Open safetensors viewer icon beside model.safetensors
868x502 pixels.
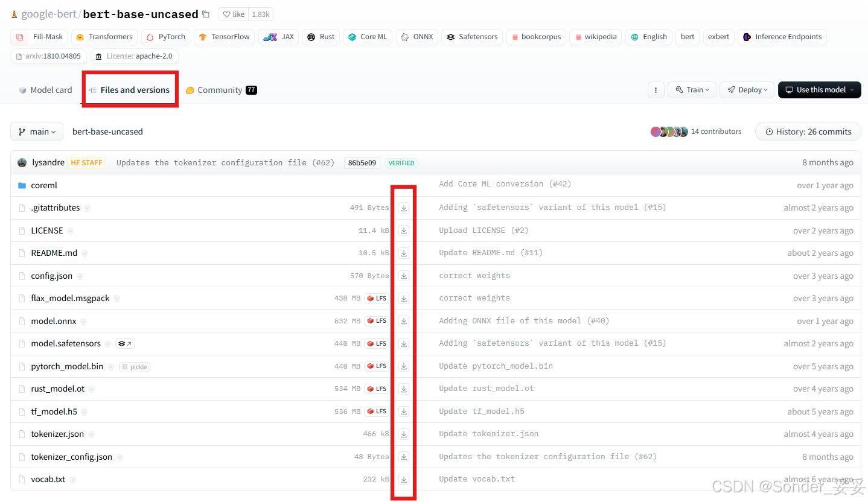tap(125, 343)
